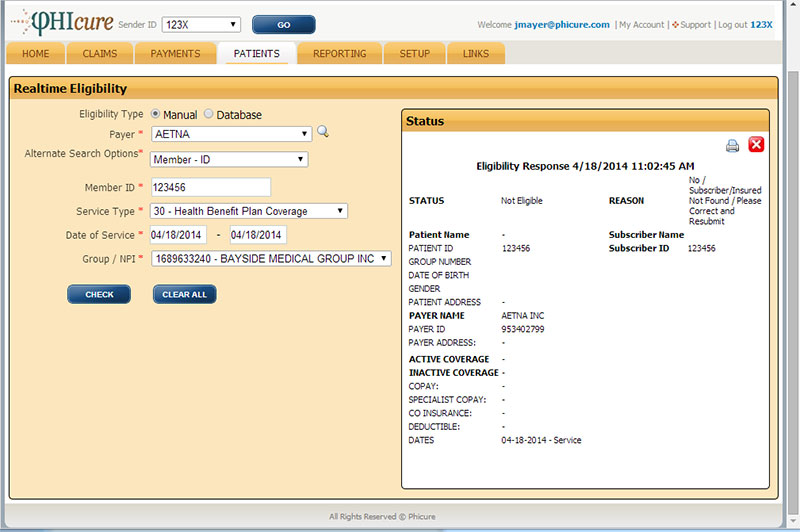Print the eligibility status response
800x532 pixels.
(732, 146)
